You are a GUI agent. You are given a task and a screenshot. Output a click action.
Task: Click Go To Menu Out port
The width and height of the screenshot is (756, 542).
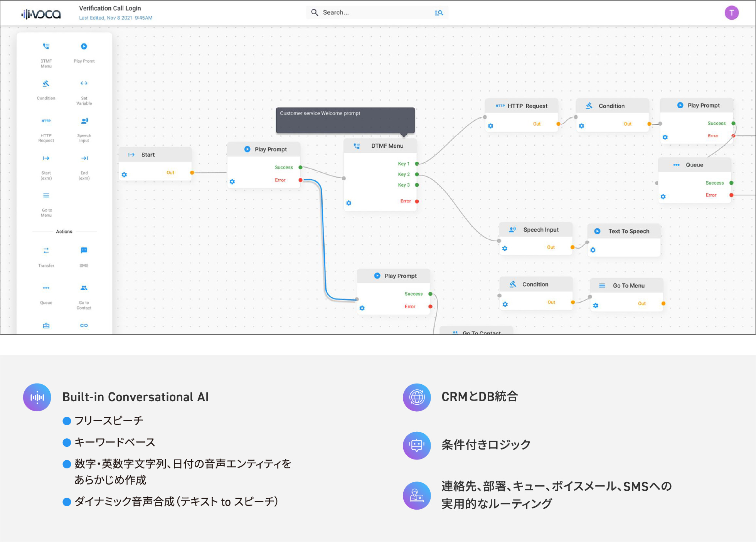click(x=663, y=303)
